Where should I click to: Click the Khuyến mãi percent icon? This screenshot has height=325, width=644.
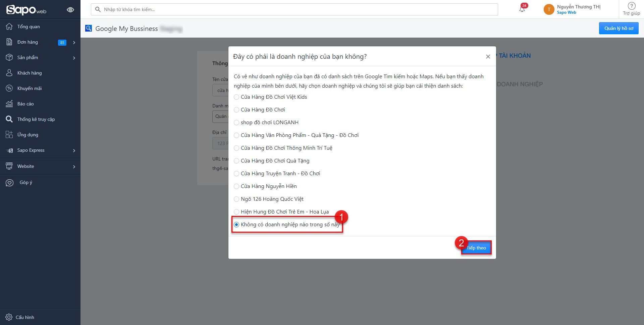coord(9,88)
